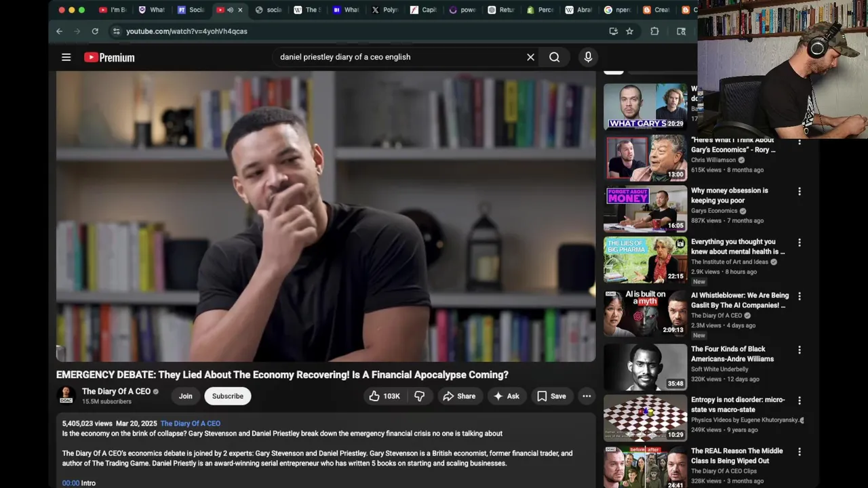This screenshot has width=868, height=488.
Task: Click 'The Diary Of A CEO' description link
Action: 191,424
